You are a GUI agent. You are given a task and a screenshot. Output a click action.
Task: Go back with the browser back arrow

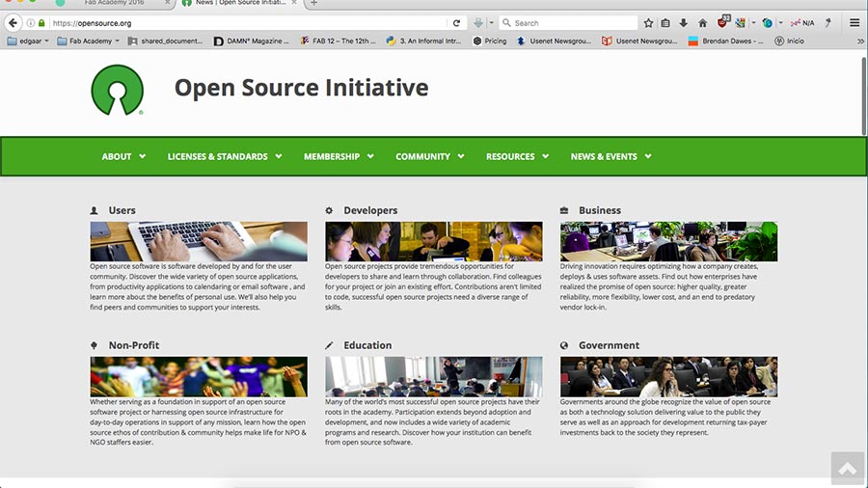[13, 23]
